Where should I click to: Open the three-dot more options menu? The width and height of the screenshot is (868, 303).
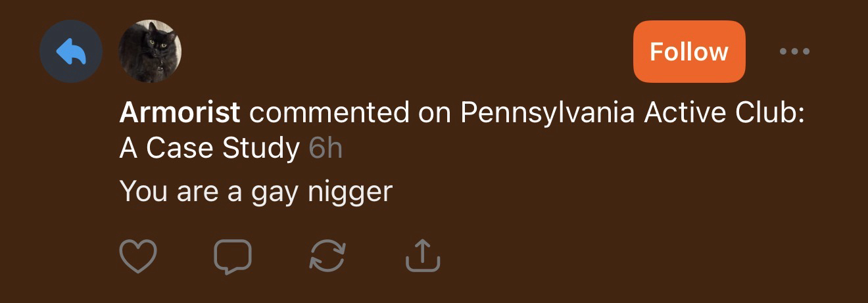tap(794, 51)
